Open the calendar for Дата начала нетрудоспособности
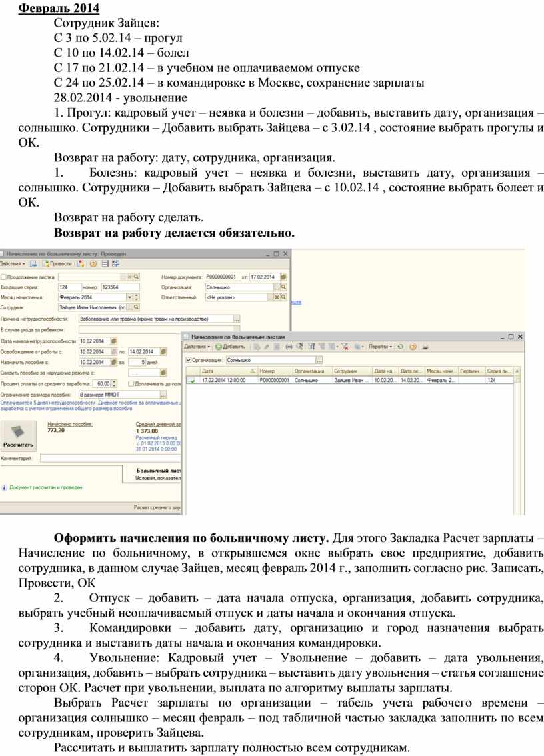Viewport: 544px width, 756px height. (x=114, y=341)
